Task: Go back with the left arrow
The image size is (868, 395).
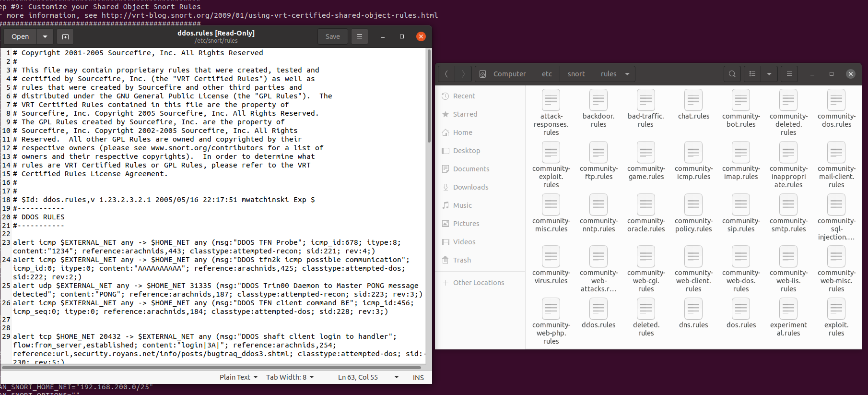Action: pyautogui.click(x=446, y=74)
